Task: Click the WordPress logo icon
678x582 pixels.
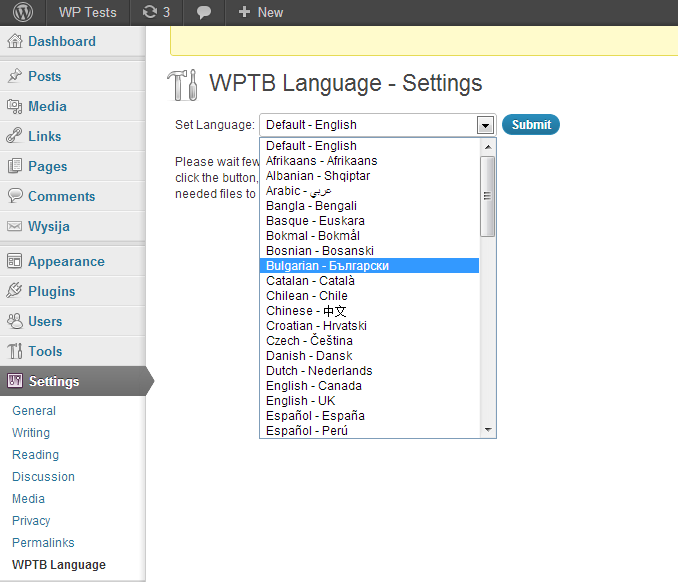Action: pyautogui.click(x=22, y=12)
